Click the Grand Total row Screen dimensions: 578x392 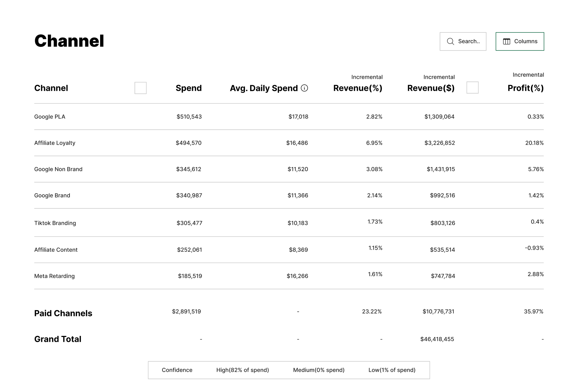point(57,339)
